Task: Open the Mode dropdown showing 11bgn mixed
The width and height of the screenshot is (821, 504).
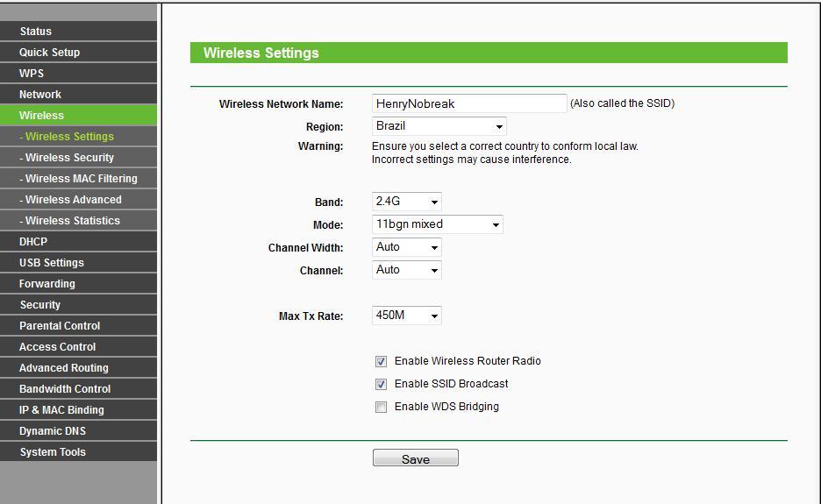Action: (437, 224)
